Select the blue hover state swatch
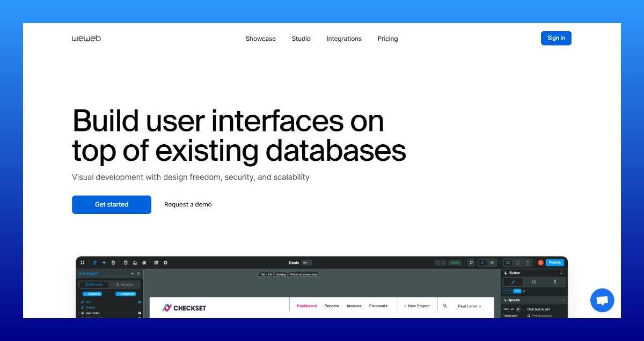The image size is (644, 341). point(517,291)
